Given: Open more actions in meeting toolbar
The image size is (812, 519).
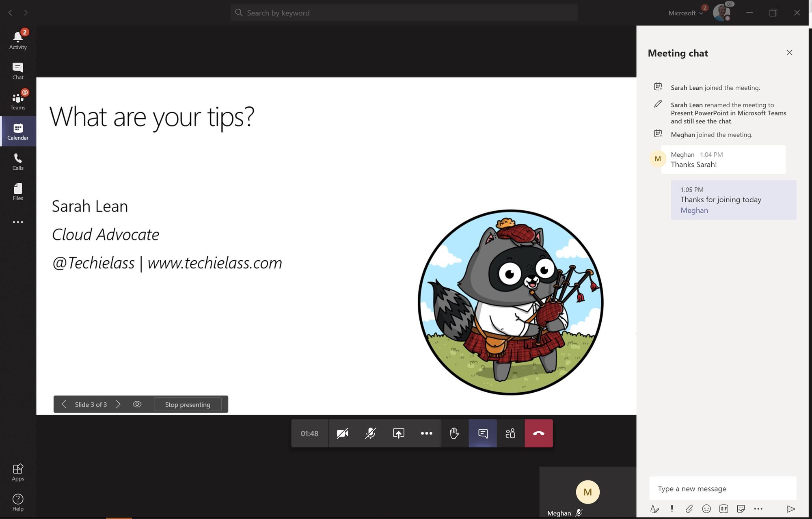Looking at the screenshot, I should point(426,433).
